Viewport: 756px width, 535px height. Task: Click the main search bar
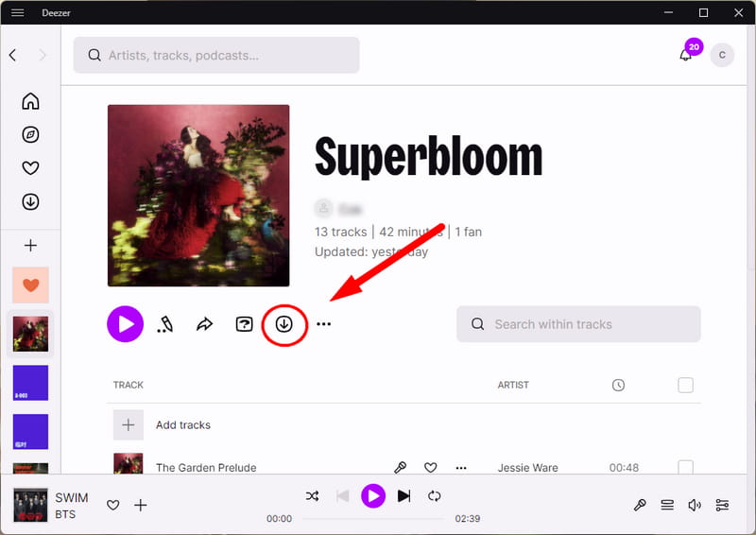[216, 55]
